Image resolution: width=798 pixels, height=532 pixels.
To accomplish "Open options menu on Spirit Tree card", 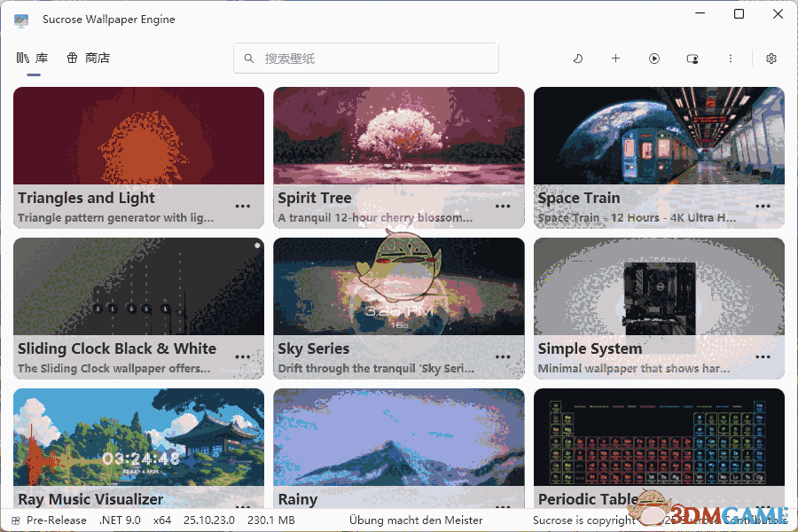I will click(x=503, y=205).
